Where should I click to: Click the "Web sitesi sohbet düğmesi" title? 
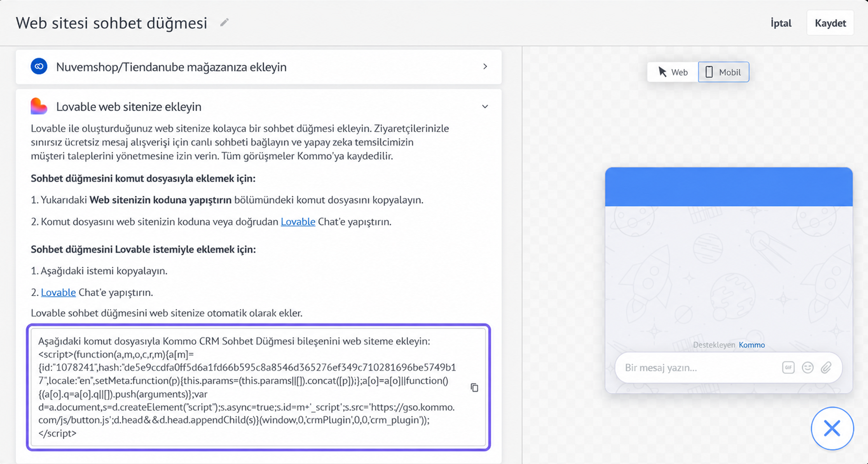click(x=111, y=23)
